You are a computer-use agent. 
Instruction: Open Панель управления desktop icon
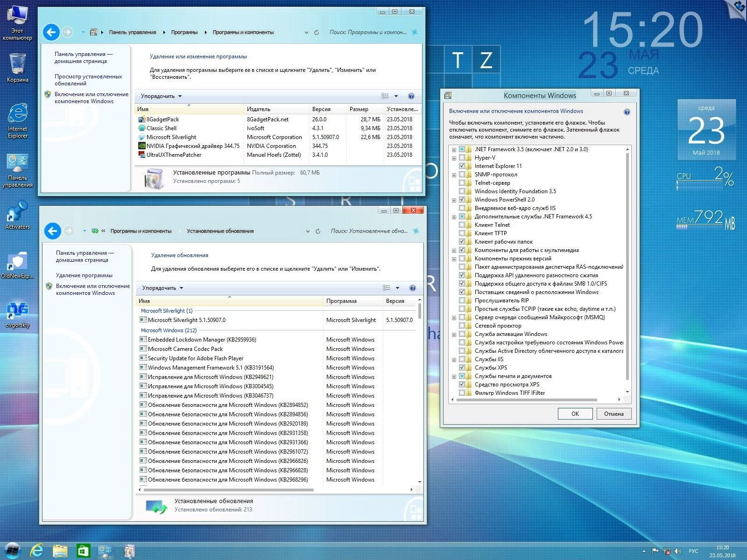[17, 170]
